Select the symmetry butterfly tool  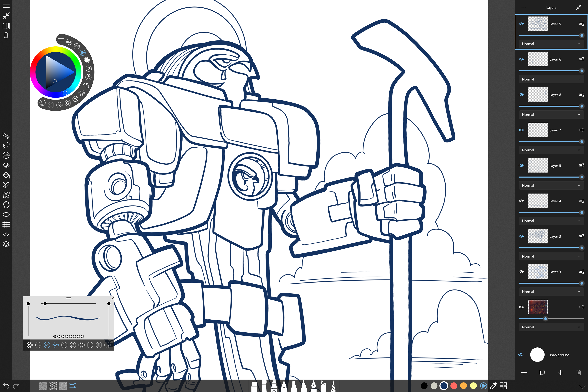click(6, 195)
